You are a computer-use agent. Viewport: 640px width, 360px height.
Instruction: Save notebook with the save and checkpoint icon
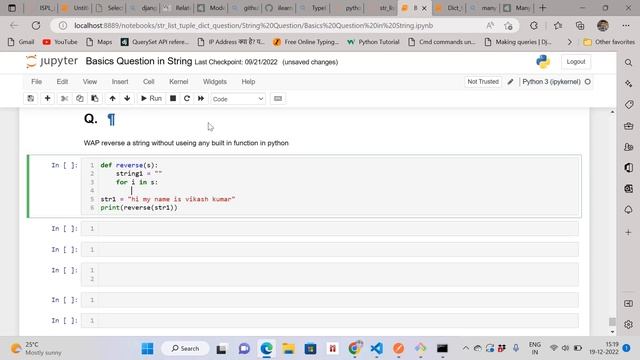click(x=31, y=98)
